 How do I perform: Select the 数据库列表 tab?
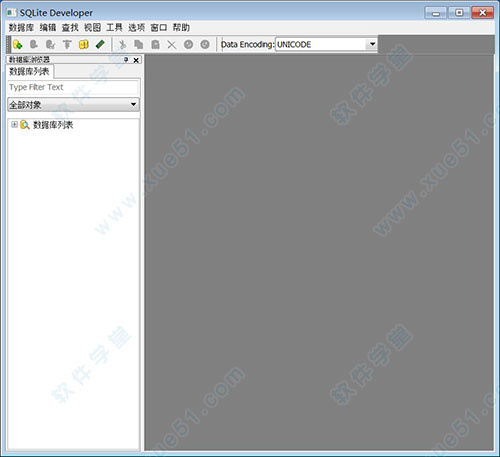(29, 71)
